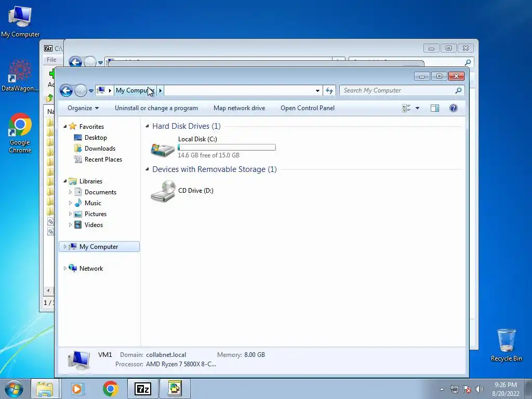
Task: Choose Uninstall or change a program
Action: (x=156, y=108)
